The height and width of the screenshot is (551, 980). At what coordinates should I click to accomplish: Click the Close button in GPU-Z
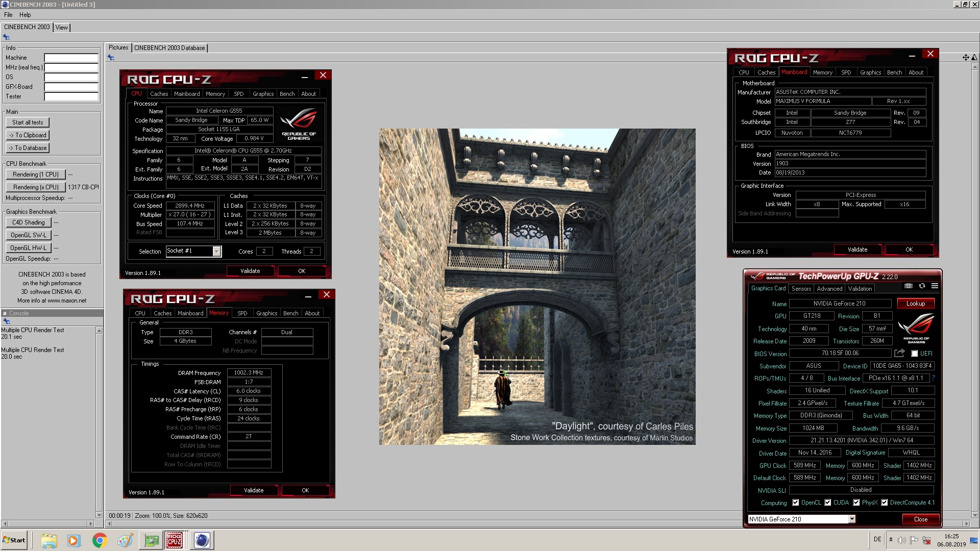pyautogui.click(x=921, y=519)
